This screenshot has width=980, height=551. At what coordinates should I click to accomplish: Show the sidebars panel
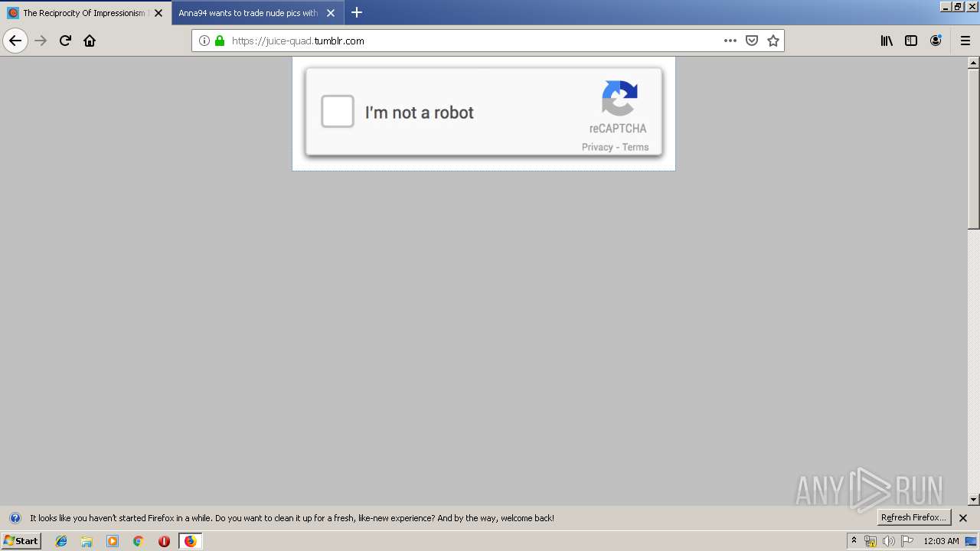coord(911,41)
